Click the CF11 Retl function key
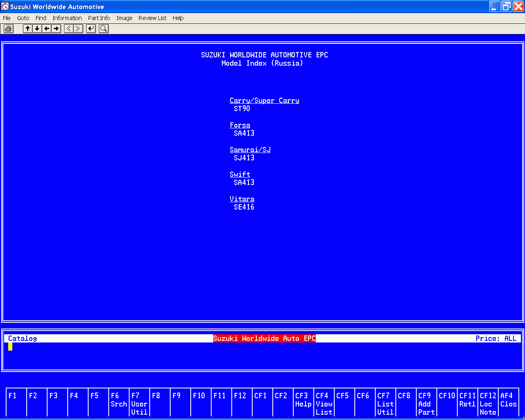This screenshot has width=525, height=420. point(468,402)
